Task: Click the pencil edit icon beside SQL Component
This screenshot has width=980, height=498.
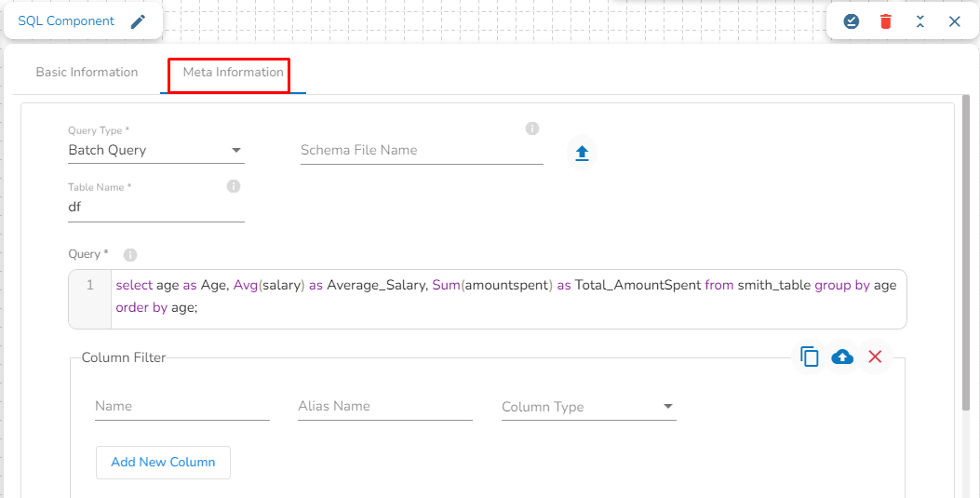Action: point(138,20)
